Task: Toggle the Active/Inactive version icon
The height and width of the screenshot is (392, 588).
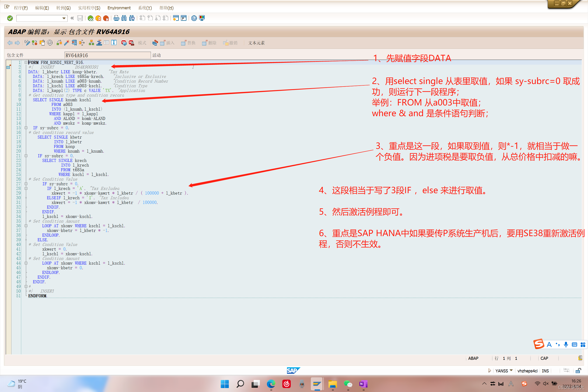Action: click(x=35, y=43)
